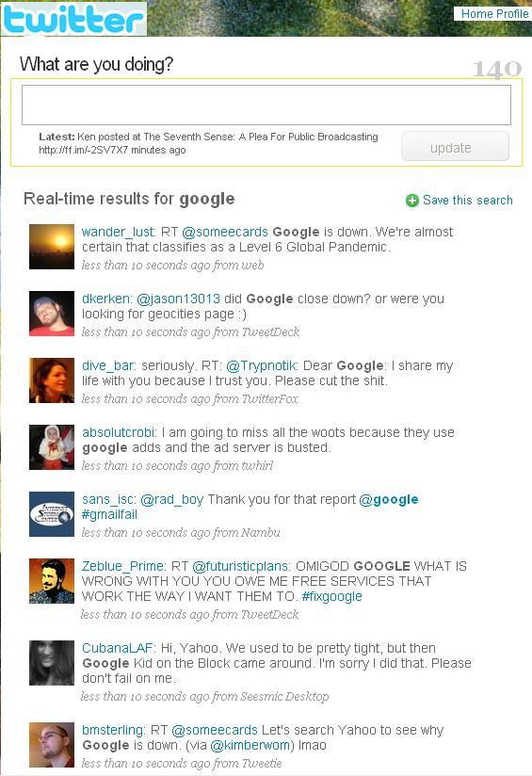Open the @futuristicplans mention
The image size is (532, 776).
coord(241,566)
